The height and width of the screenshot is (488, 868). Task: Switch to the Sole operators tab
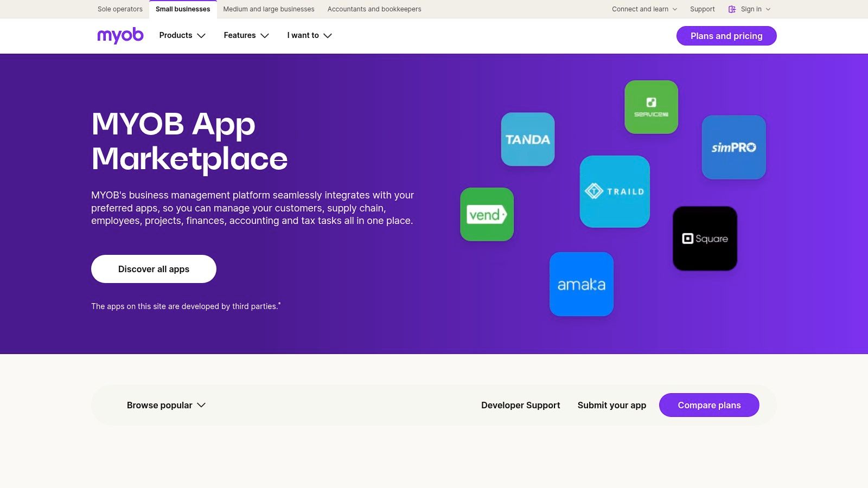coord(120,9)
